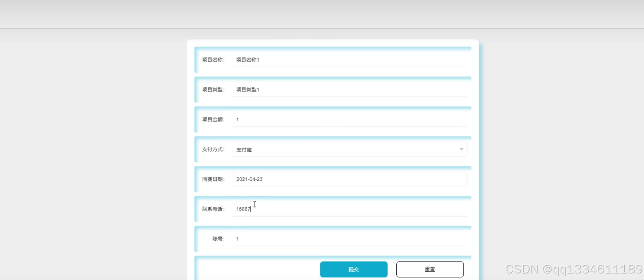The width and height of the screenshot is (644, 280).
Task: Open the 支付方式 dropdown
Action: point(349,149)
